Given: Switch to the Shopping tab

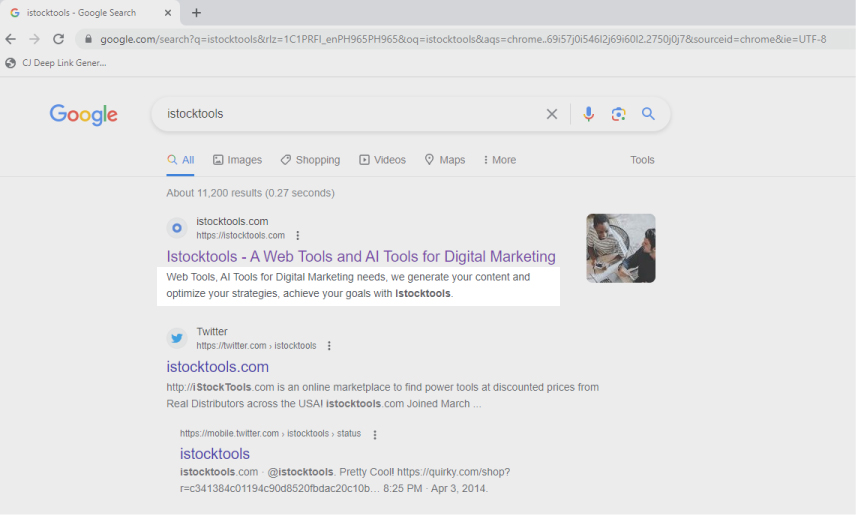Looking at the screenshot, I should click(x=310, y=160).
